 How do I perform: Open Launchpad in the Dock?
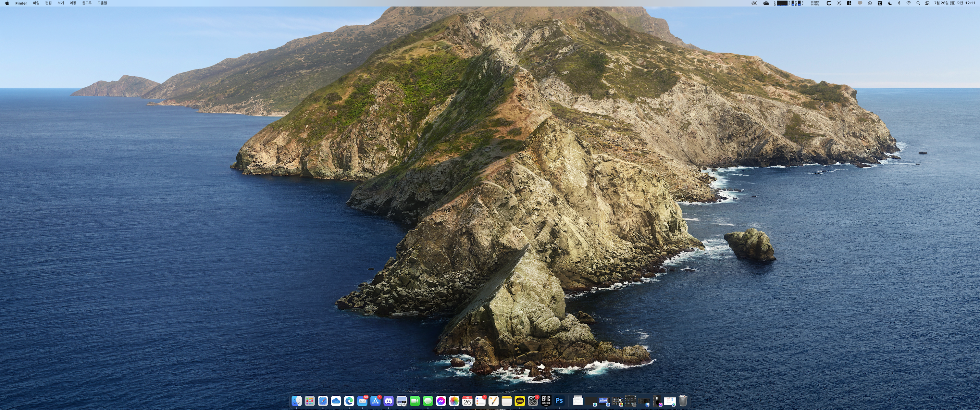[310, 401]
